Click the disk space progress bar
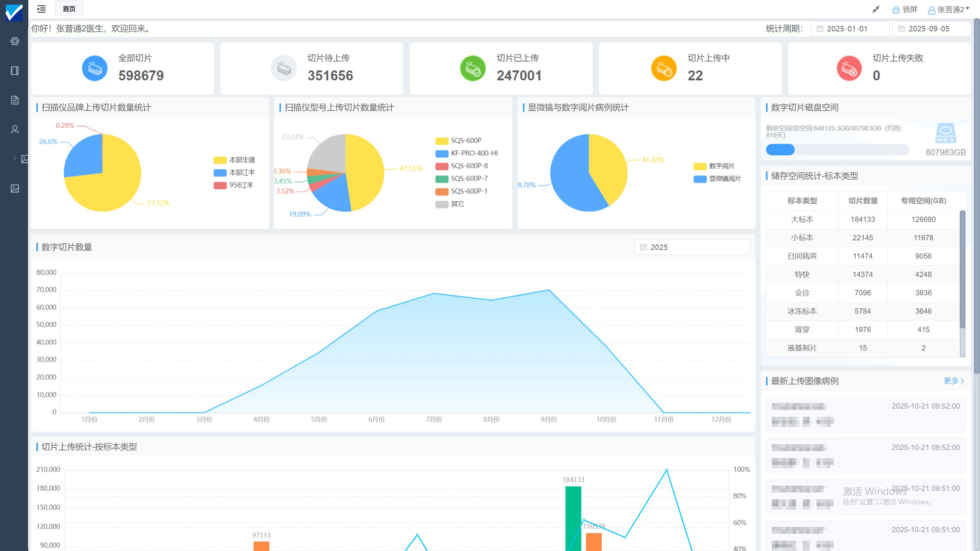 tap(837, 150)
